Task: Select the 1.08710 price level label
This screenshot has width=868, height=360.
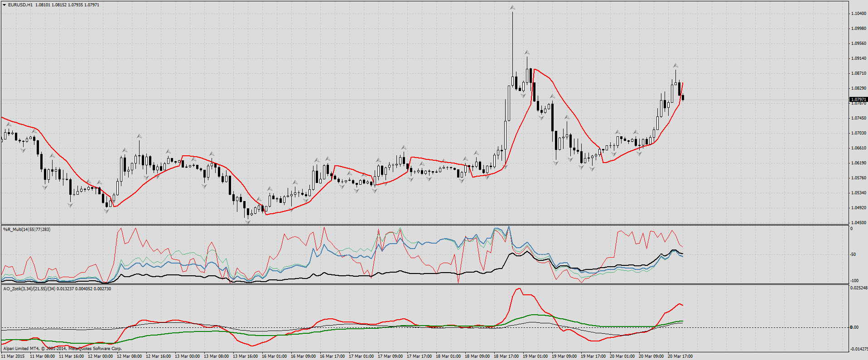Action: tap(858, 73)
